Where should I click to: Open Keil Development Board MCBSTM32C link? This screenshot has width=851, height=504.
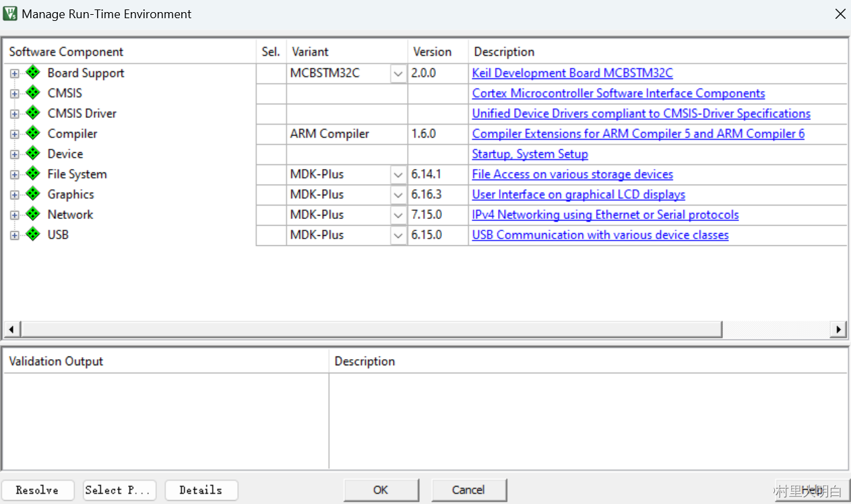point(572,73)
